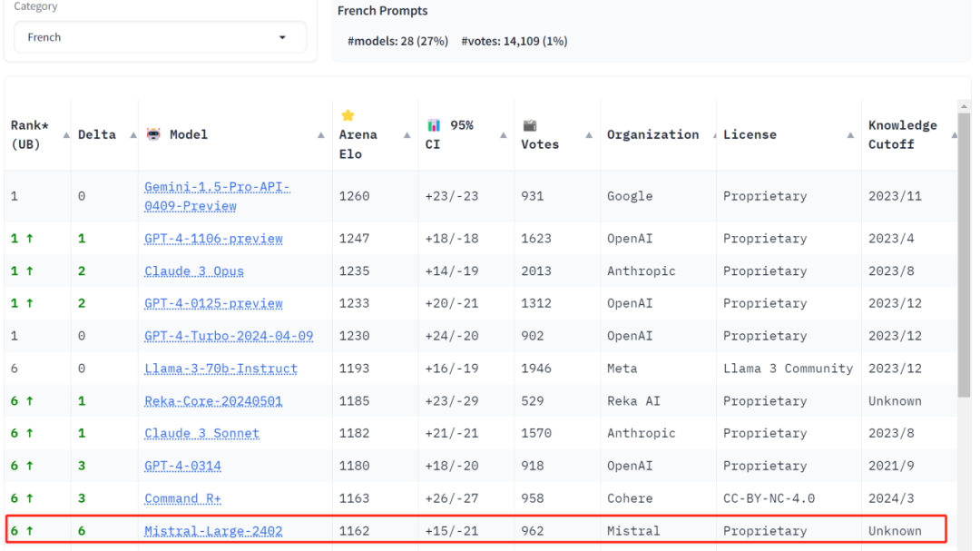Click the table's vertical scrollbar
This screenshot has height=551, width=980.
964,254
